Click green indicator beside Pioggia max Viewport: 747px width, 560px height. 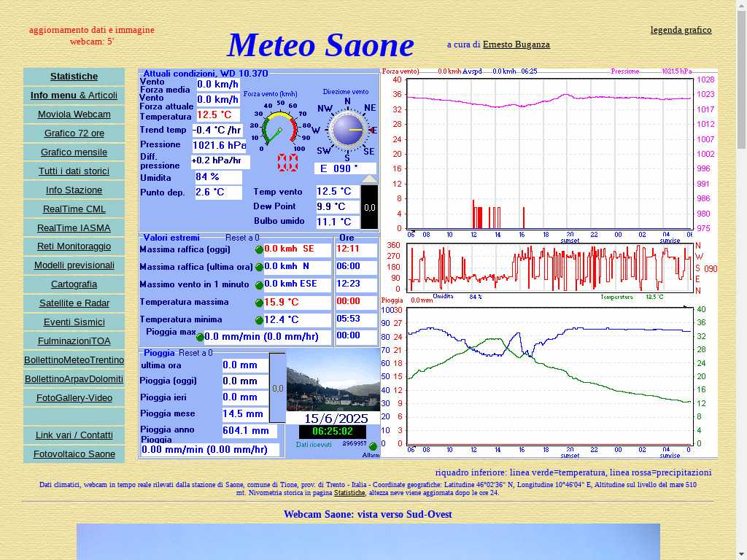(200, 337)
